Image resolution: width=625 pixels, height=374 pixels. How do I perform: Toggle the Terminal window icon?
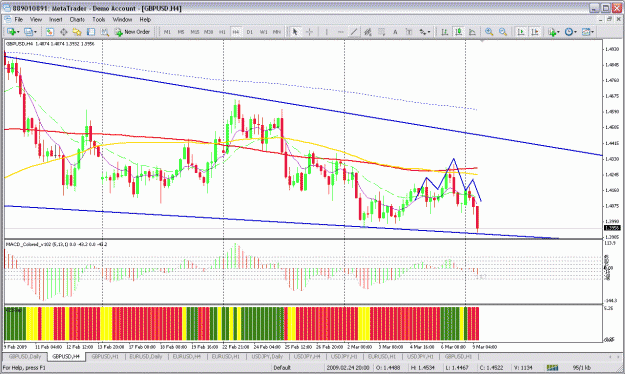[x=91, y=32]
